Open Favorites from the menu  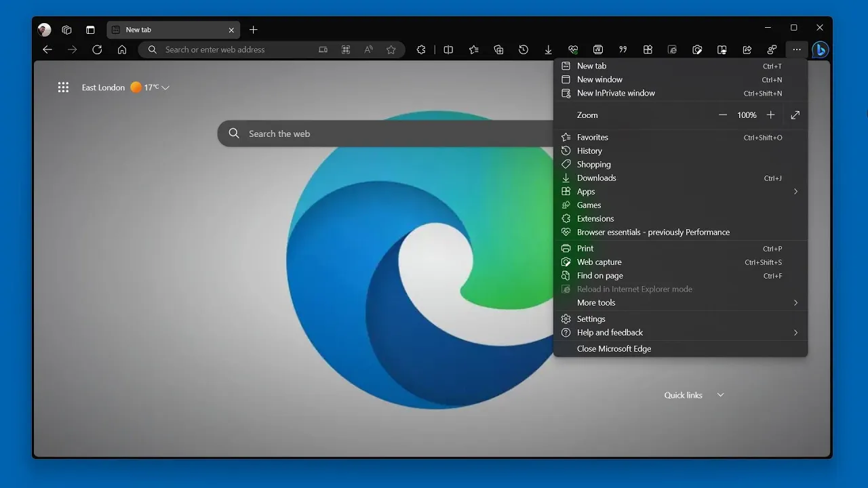pyautogui.click(x=680, y=137)
